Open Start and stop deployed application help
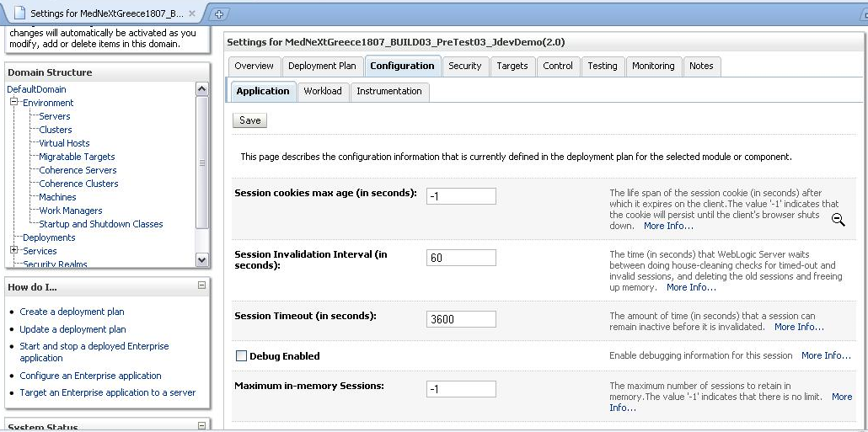 coord(94,352)
